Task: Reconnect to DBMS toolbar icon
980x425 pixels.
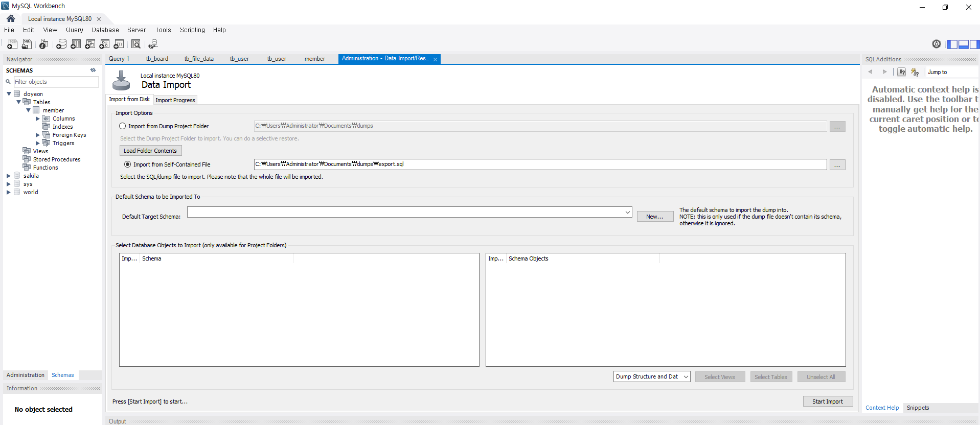Action: tap(153, 44)
